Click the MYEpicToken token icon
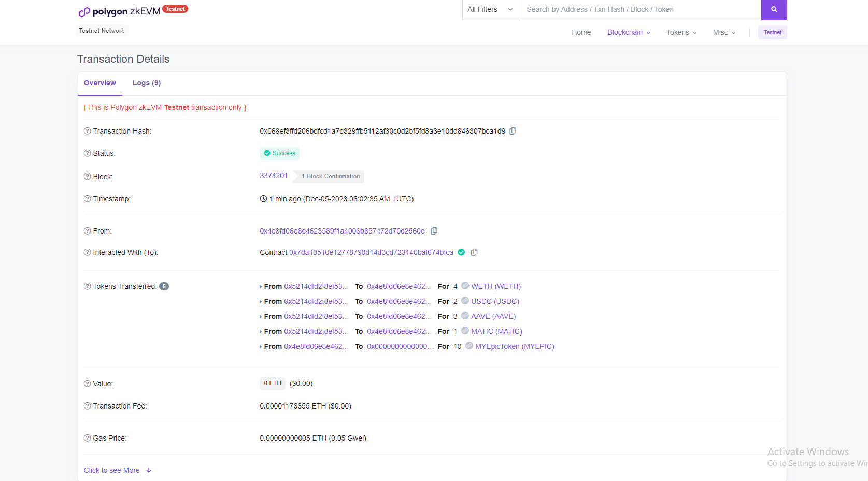868x481 pixels. pos(469,346)
